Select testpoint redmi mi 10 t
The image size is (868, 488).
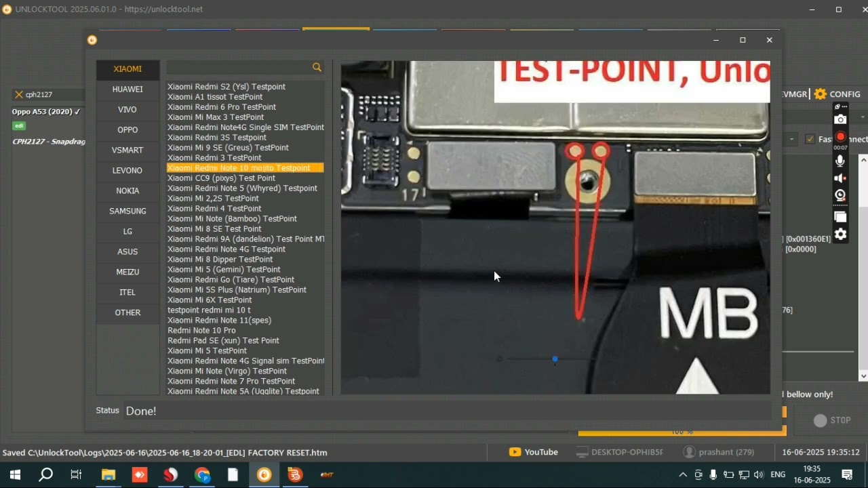point(209,310)
